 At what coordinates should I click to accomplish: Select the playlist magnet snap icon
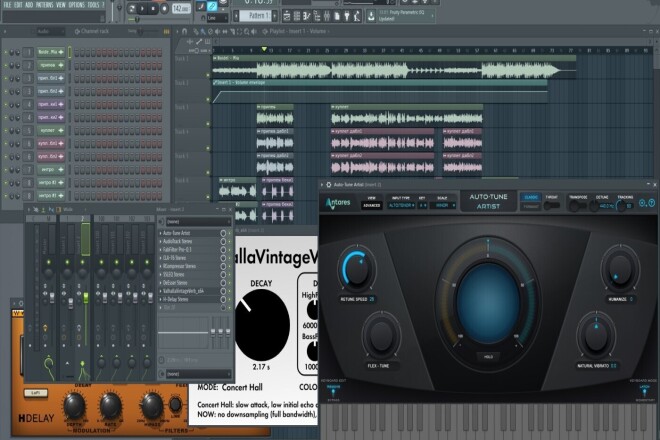pos(184,31)
